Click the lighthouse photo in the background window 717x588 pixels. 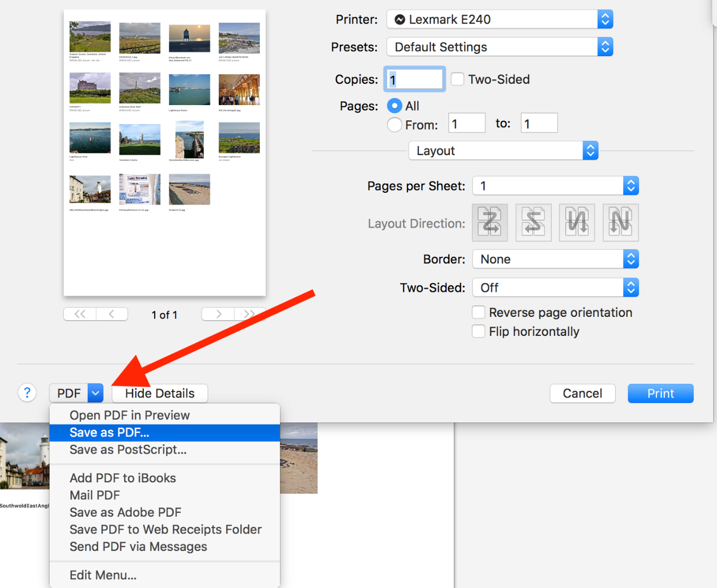click(25, 456)
